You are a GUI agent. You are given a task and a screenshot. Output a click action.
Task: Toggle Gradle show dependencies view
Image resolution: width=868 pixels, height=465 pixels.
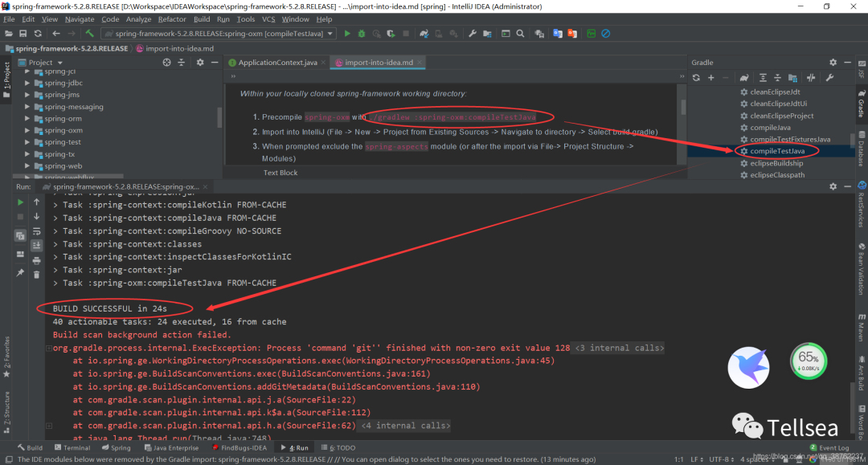(792, 78)
